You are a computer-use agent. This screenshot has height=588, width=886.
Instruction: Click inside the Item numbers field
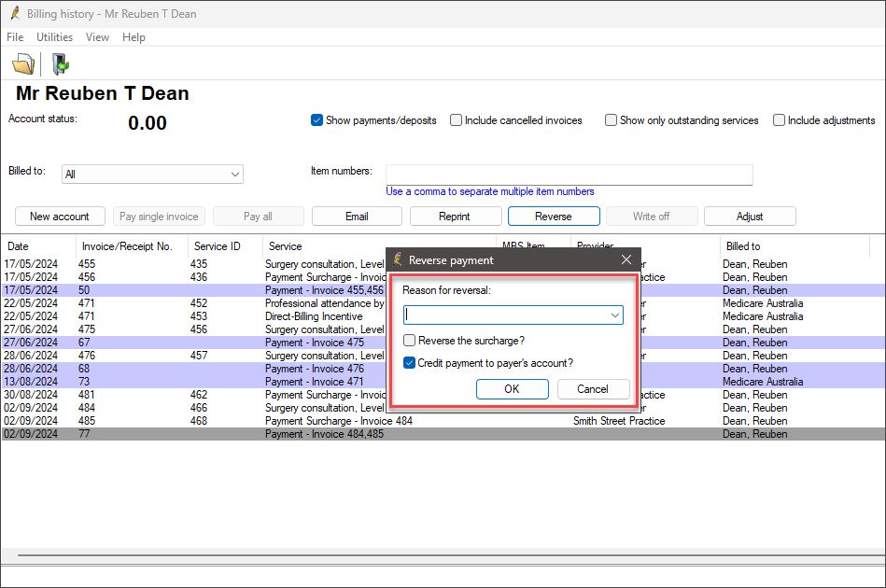pos(569,175)
